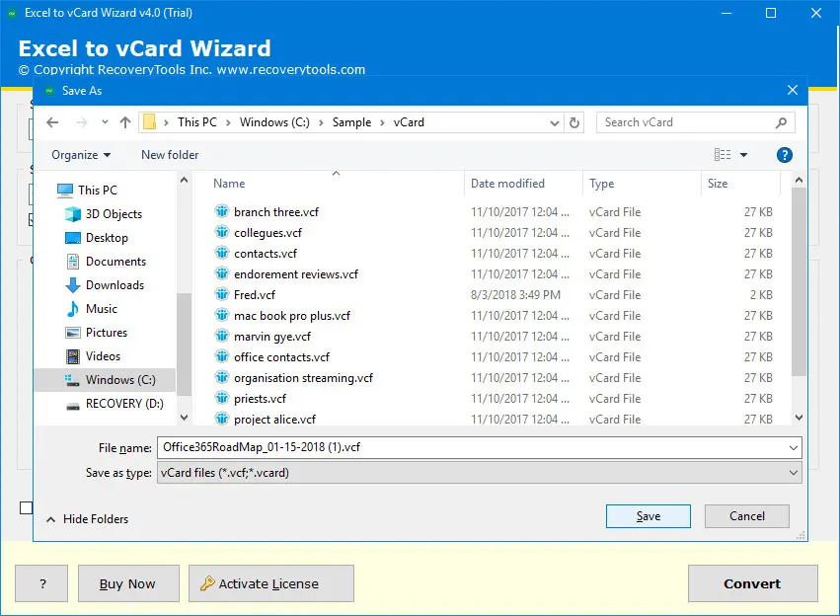Click the Up one level arrow
Image resolution: width=840 pixels, height=616 pixels.
124,122
